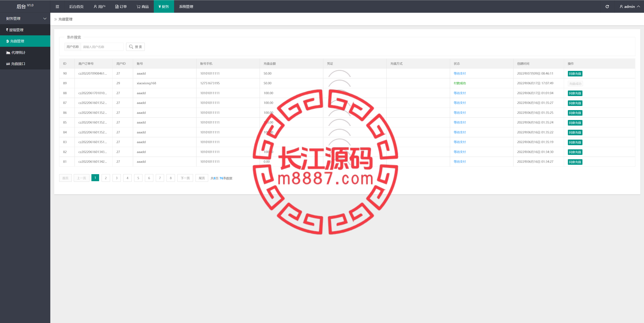
Task: Click 下一页 pagination button
Action: pos(185,178)
